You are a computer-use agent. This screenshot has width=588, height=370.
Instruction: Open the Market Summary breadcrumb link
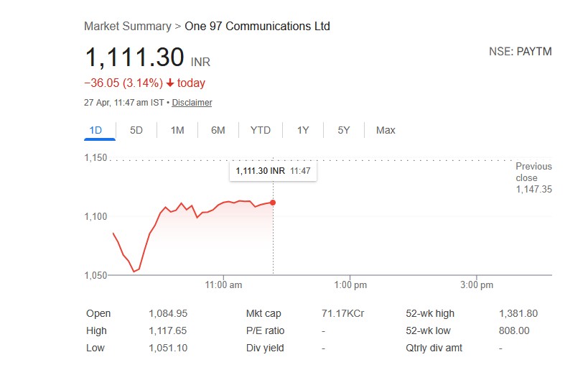tap(127, 26)
